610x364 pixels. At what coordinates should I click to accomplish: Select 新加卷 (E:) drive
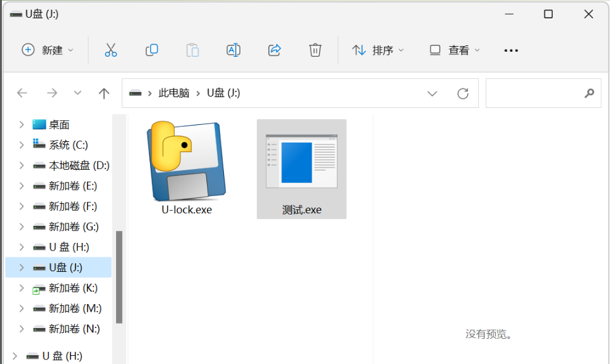[x=59, y=186]
